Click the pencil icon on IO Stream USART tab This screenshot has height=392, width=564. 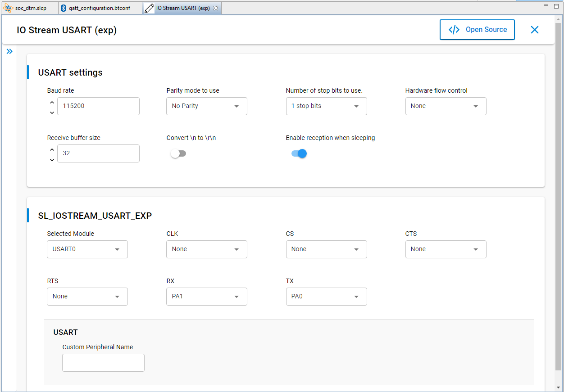(x=149, y=8)
